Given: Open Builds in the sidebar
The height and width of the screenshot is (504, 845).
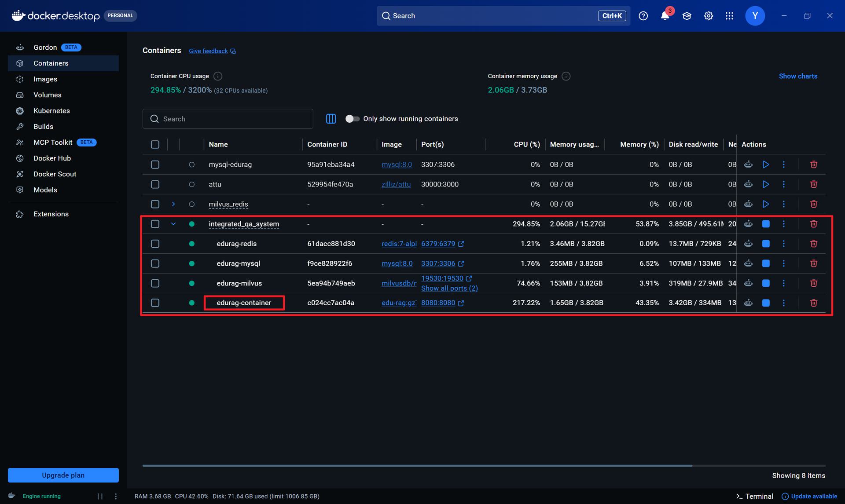Looking at the screenshot, I should click(63, 127).
